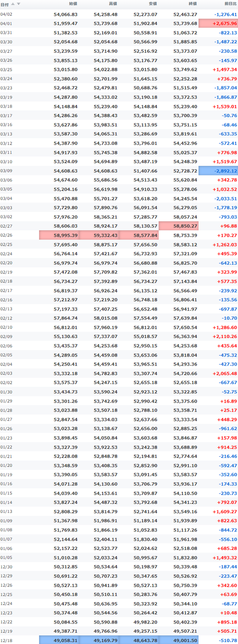The width and height of the screenshot is (238, 644).
Task: Select the 高値 column header
Action: [112, 4]
